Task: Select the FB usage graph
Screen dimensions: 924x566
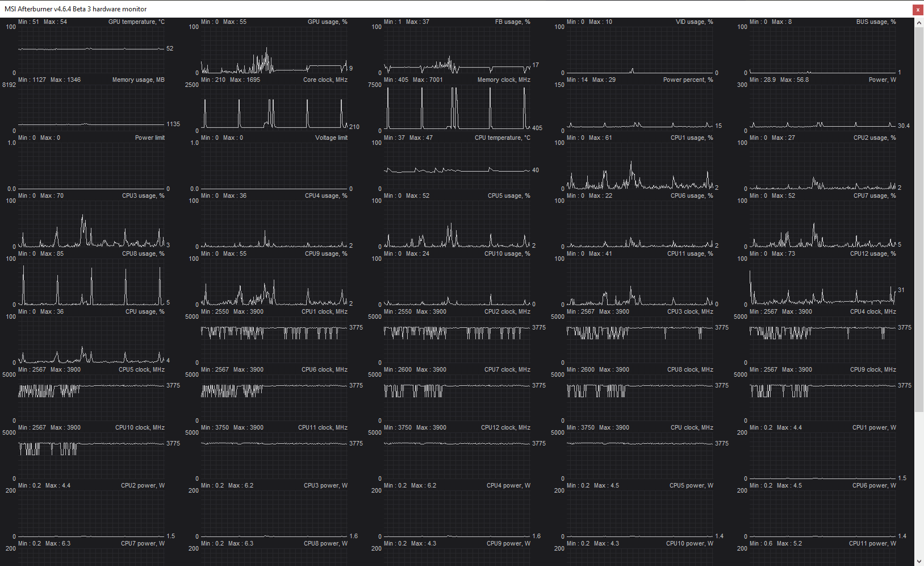Action: (457, 49)
